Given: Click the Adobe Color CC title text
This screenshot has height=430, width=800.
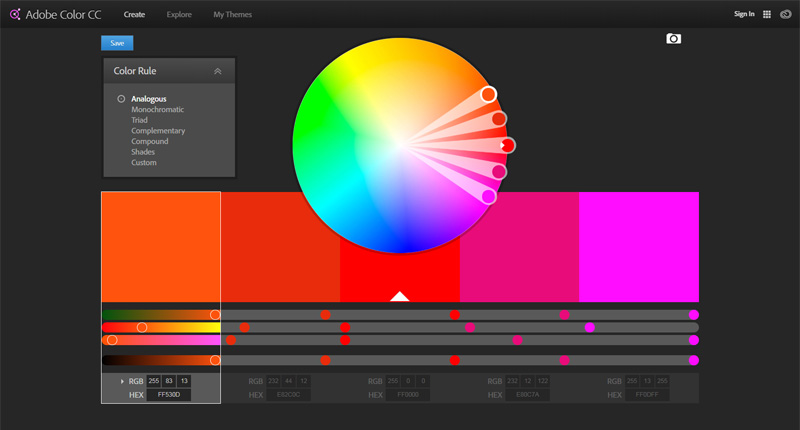Looking at the screenshot, I should click(63, 15).
